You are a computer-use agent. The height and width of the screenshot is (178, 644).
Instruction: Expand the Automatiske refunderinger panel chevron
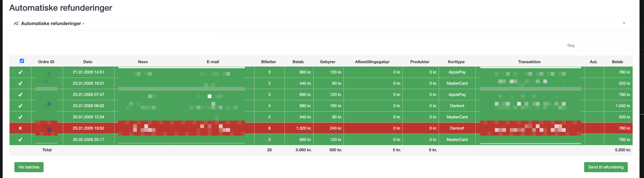624,23
